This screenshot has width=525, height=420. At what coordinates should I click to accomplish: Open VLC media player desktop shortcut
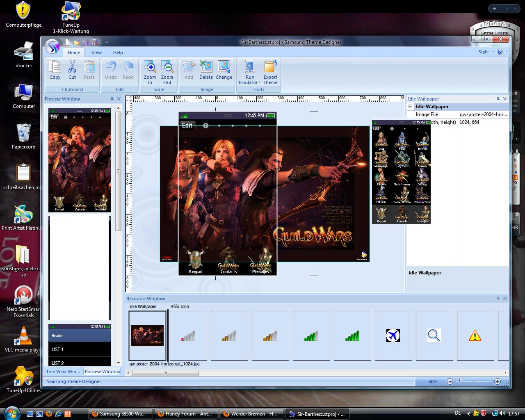[23, 340]
